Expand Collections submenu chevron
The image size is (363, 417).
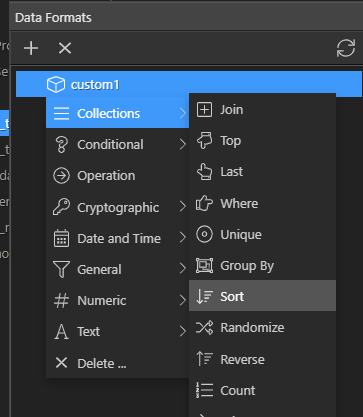click(182, 113)
